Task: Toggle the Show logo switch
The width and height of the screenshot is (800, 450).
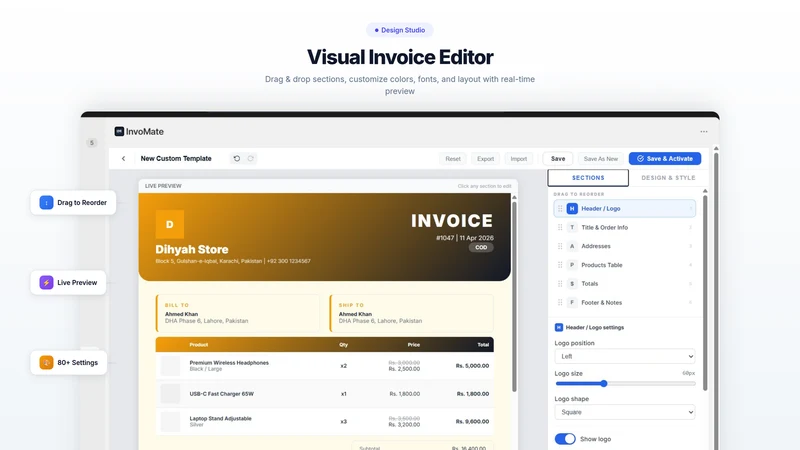Action: point(565,439)
